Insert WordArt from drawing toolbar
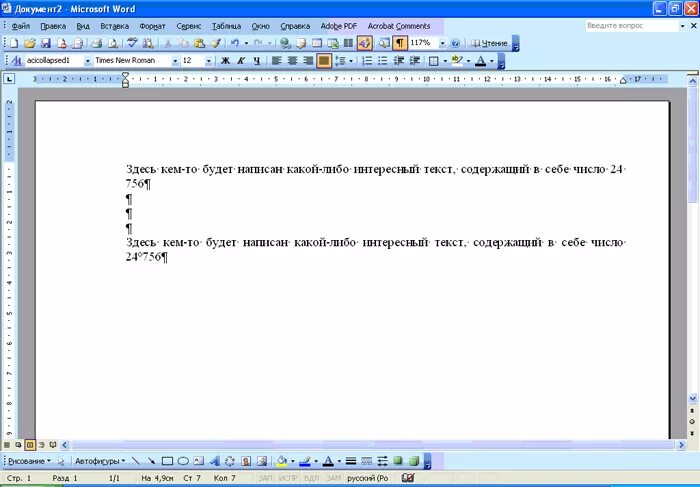This screenshot has height=487, width=700. [215, 461]
